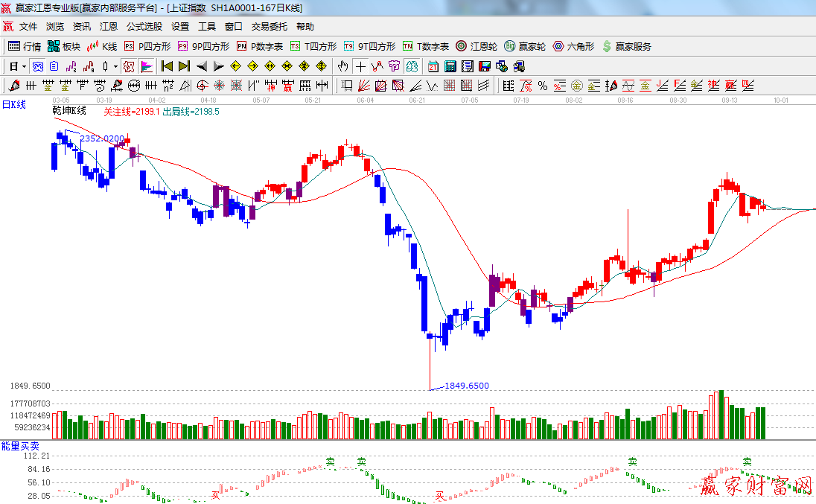Open the 江恩 menu
This screenshot has height=504, width=816.
(109, 26)
